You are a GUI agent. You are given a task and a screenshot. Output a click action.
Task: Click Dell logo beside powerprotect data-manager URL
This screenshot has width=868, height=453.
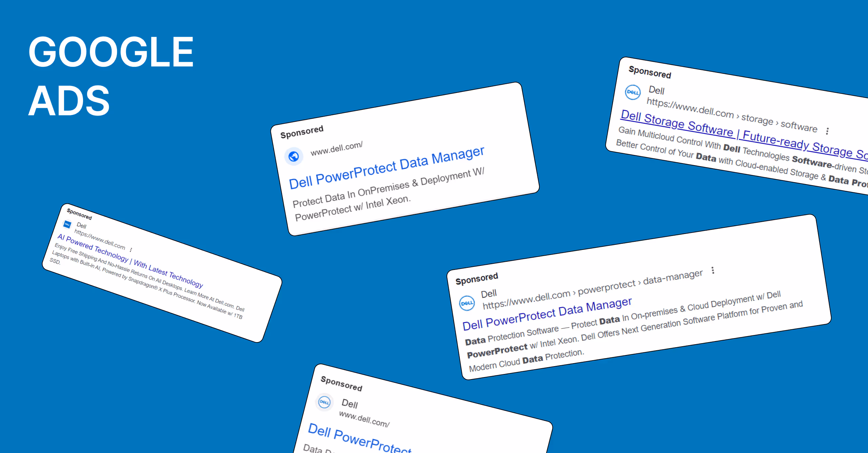tap(467, 303)
